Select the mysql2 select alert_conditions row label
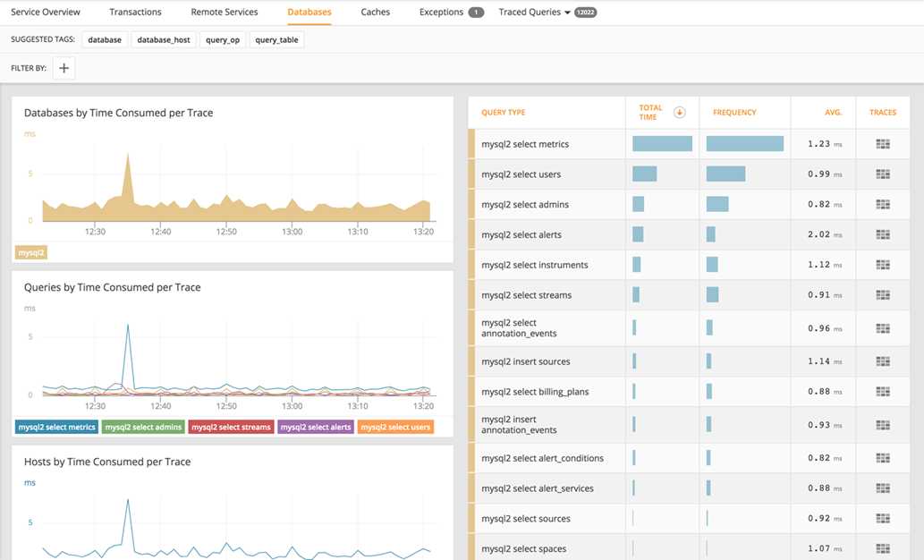Screen dimensions: 924x560 pos(542,458)
